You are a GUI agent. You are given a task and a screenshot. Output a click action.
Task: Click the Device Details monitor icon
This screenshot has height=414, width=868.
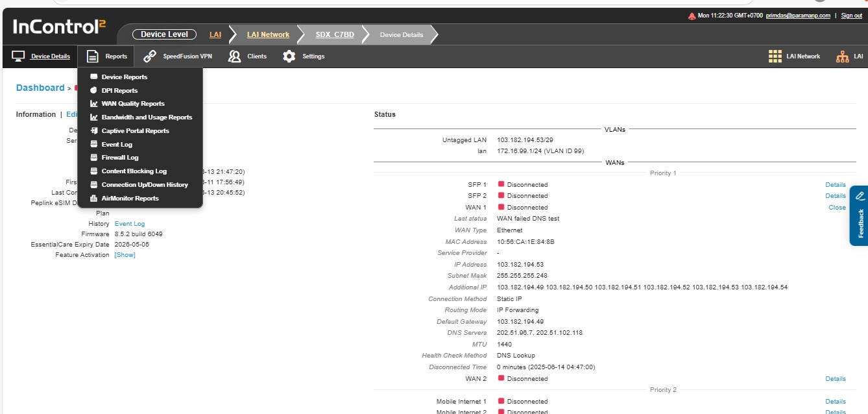click(19, 56)
